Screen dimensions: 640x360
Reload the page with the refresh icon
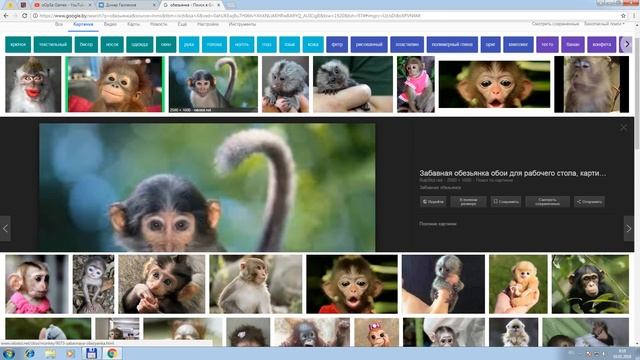click(24, 16)
